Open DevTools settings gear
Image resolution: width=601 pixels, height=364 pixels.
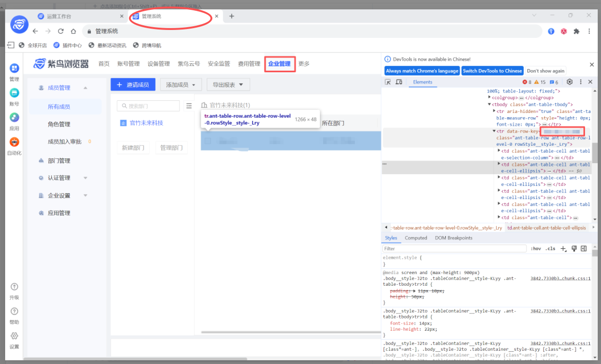570,82
